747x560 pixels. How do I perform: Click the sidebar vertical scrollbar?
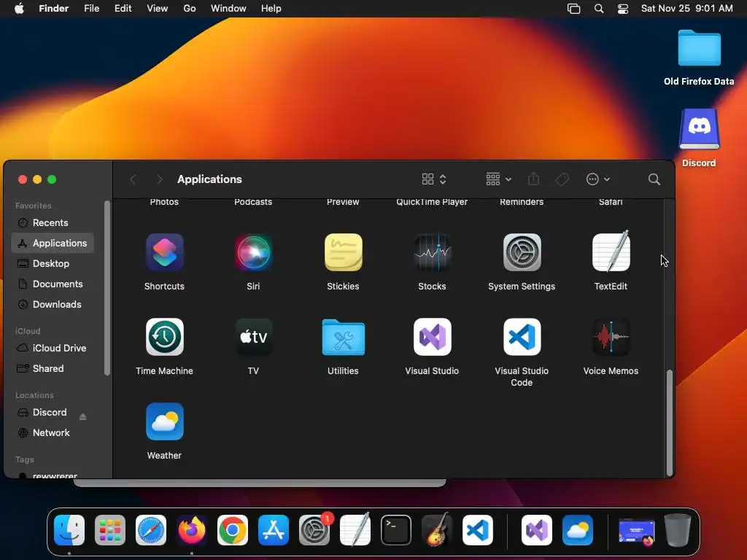point(107,288)
